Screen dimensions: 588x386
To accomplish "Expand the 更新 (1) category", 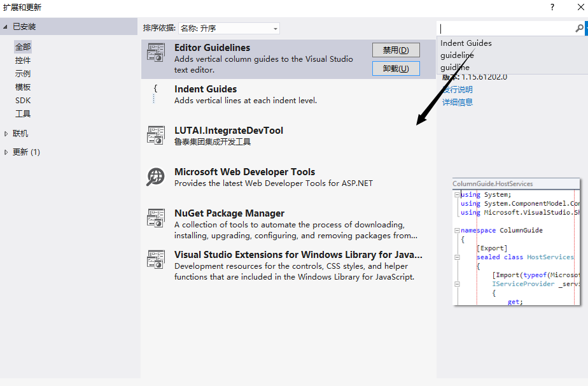I will click(x=6, y=152).
